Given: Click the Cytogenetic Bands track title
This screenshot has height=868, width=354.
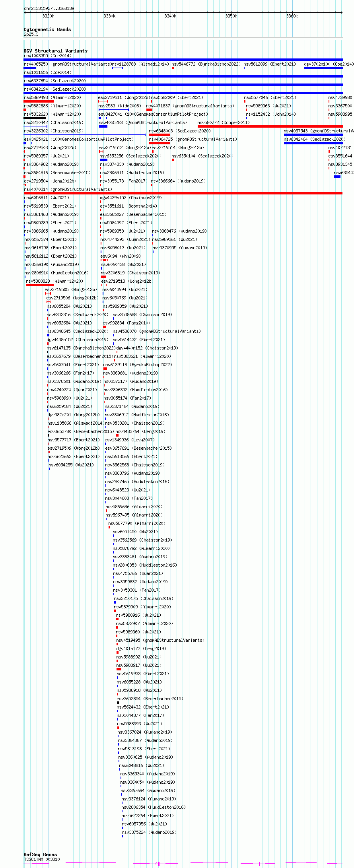Looking at the screenshot, I should [x=47, y=29].
